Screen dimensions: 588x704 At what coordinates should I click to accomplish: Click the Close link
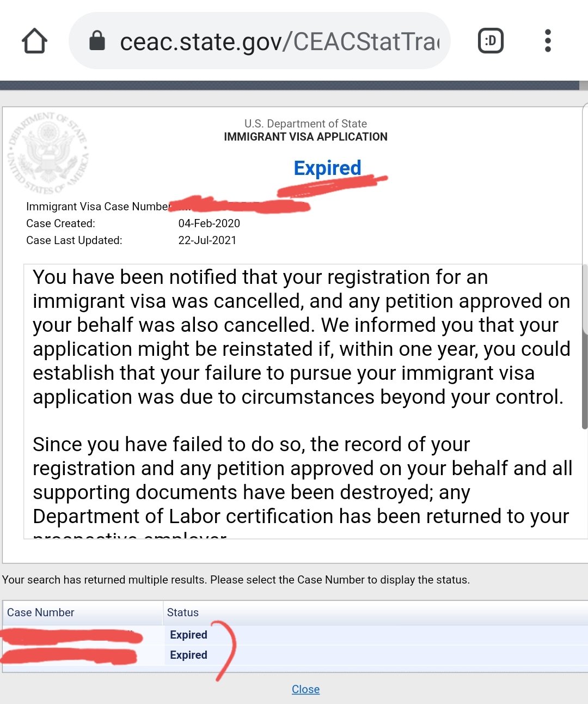pos(305,689)
